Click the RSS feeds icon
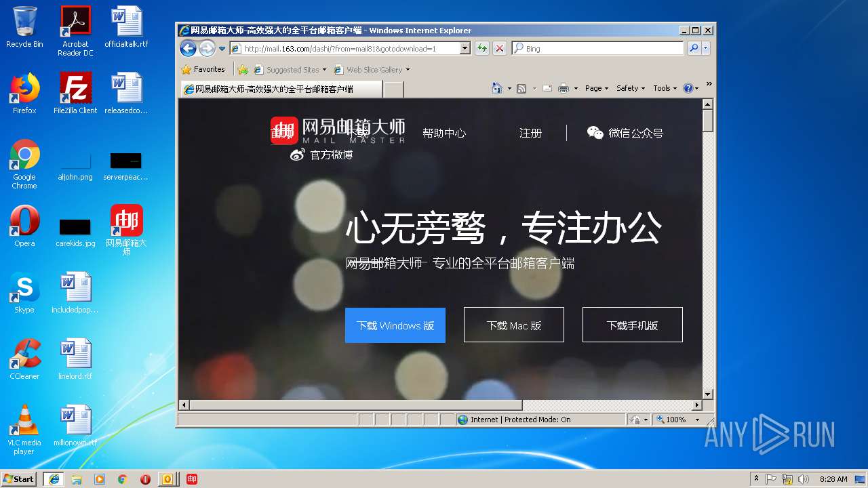 coord(521,88)
